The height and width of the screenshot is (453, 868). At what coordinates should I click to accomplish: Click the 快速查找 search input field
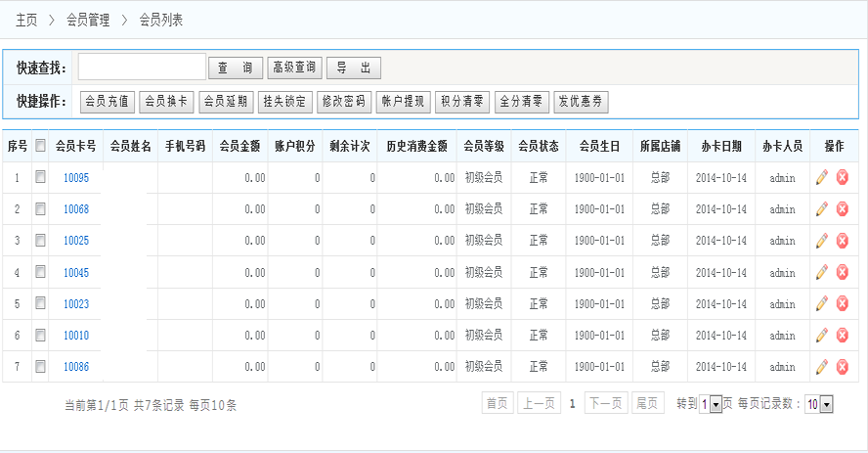[x=142, y=67]
